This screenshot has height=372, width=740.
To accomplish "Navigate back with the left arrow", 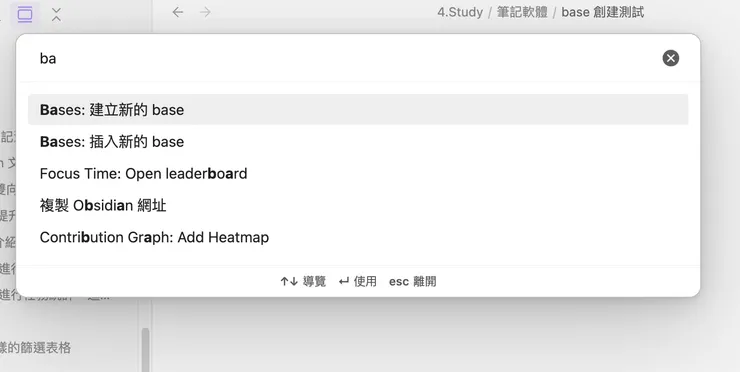I will (177, 12).
